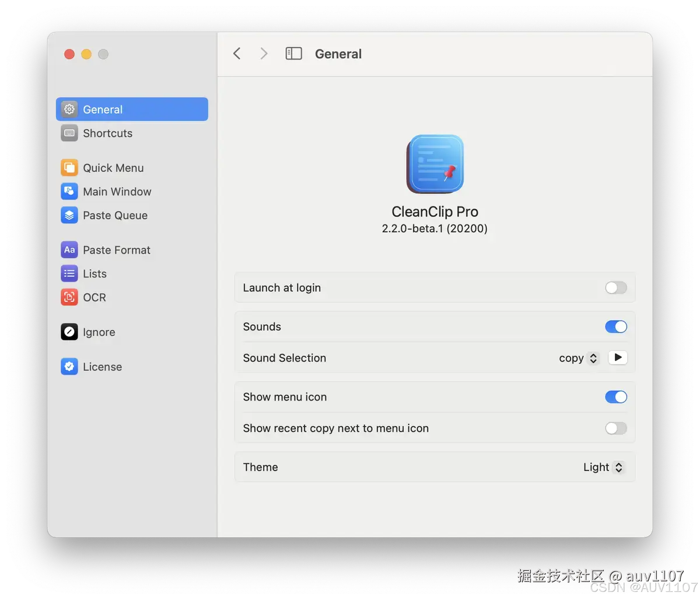
Task: Click the Lists purple icon
Action: pyautogui.click(x=69, y=273)
